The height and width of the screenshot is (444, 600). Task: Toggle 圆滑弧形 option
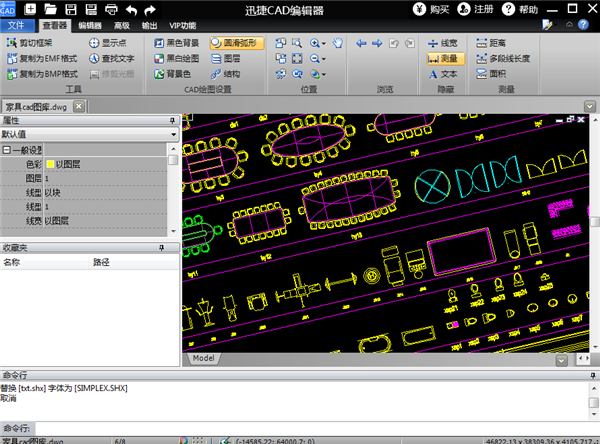pos(237,43)
